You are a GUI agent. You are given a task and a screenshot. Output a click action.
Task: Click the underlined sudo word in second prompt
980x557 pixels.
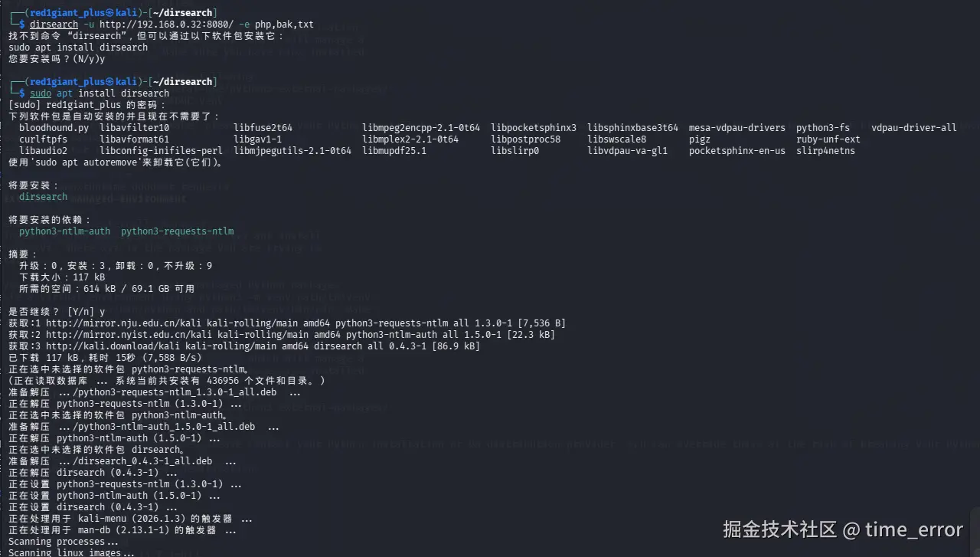pyautogui.click(x=41, y=93)
